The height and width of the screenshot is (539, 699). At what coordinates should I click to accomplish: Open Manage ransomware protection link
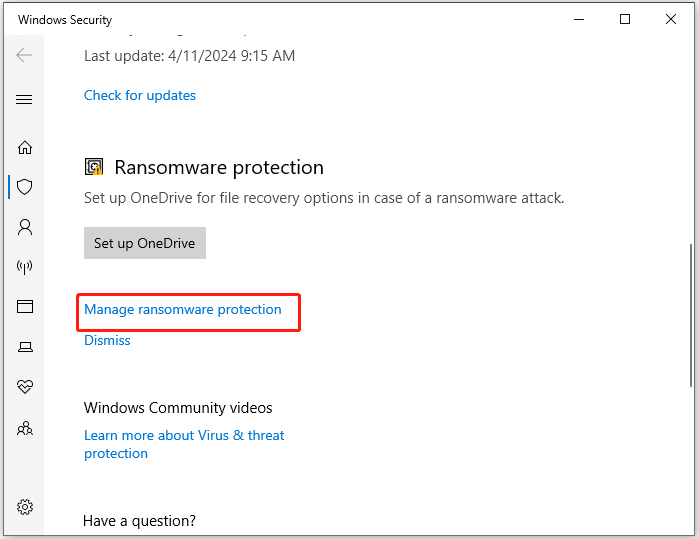(183, 309)
